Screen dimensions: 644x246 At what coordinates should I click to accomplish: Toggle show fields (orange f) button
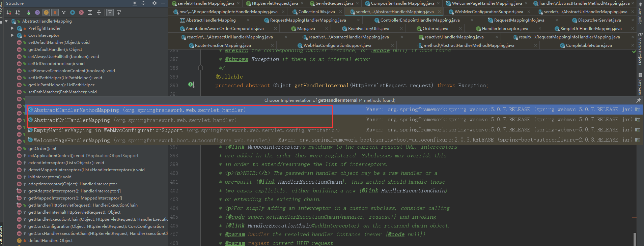(x=46, y=12)
